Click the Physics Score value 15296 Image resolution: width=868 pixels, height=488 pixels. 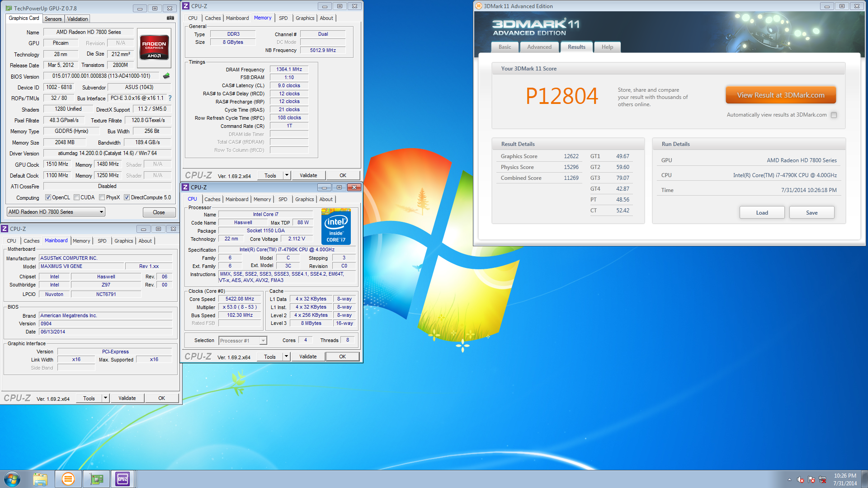point(571,167)
